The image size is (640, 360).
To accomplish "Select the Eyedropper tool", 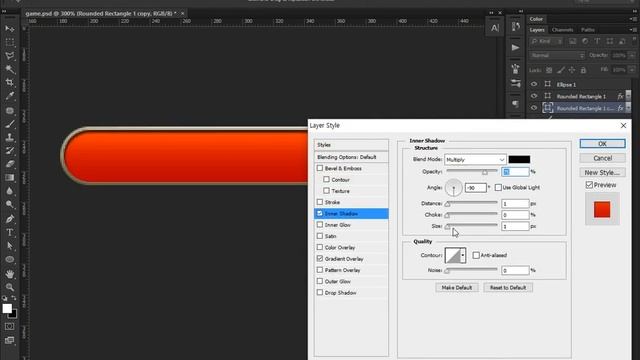I will pyautogui.click(x=10, y=96).
